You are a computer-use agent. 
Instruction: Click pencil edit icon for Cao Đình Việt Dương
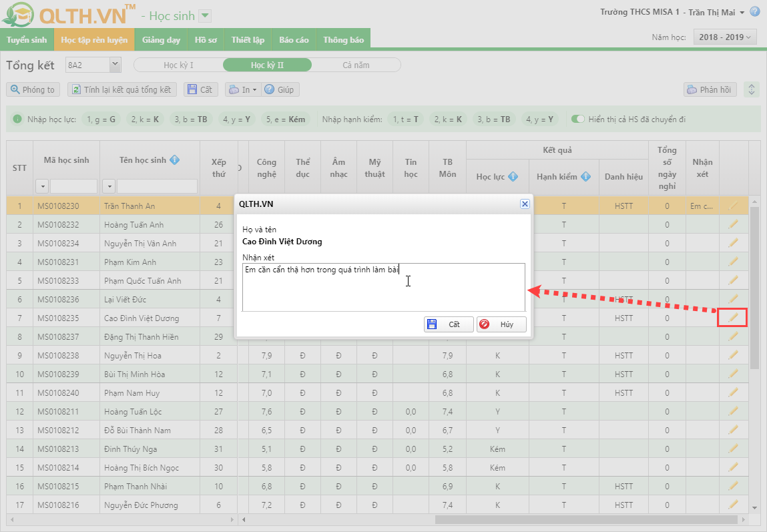732,318
